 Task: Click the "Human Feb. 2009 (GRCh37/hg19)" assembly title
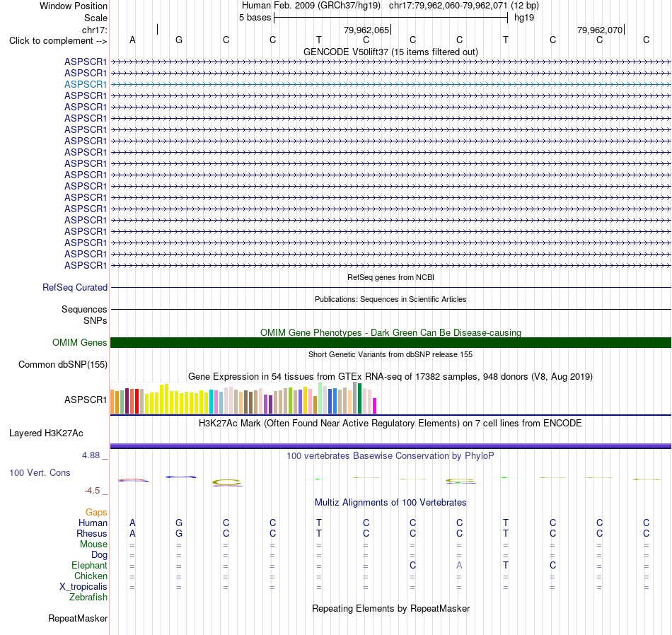tap(311, 6)
